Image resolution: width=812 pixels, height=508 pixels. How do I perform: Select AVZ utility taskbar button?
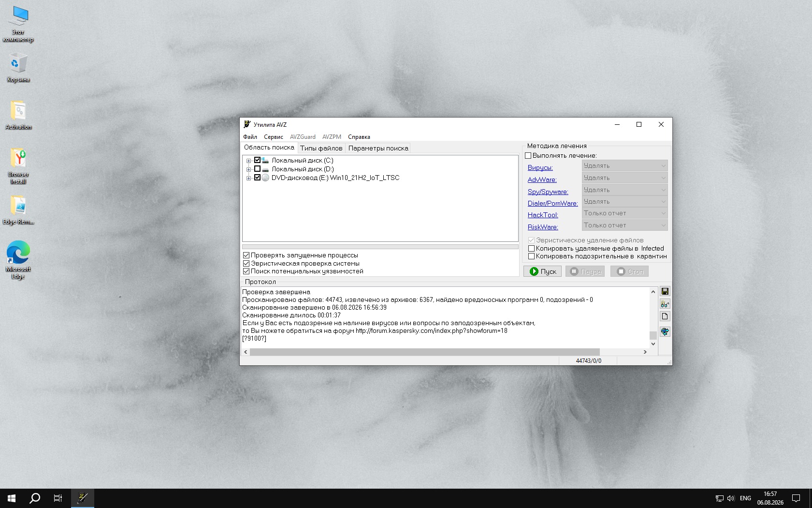coord(83,498)
